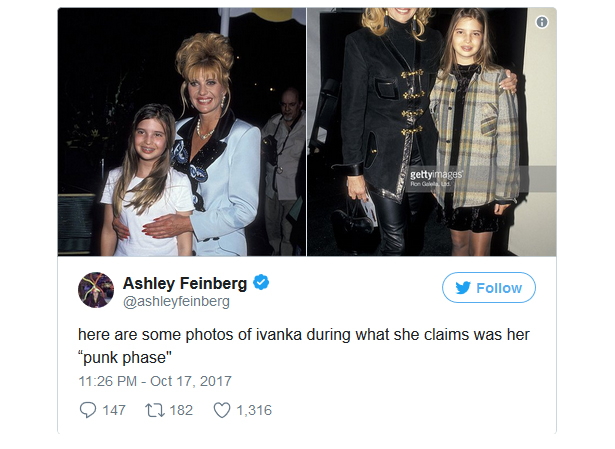Click the Twitter bird icon in Follow

click(x=463, y=288)
